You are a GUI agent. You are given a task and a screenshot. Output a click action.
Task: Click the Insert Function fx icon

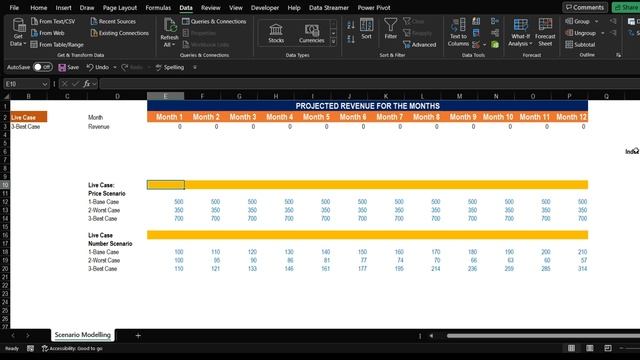click(87, 84)
